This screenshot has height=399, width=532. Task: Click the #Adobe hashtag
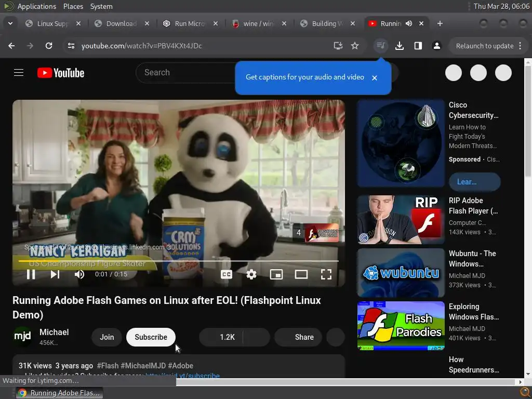pos(180,365)
